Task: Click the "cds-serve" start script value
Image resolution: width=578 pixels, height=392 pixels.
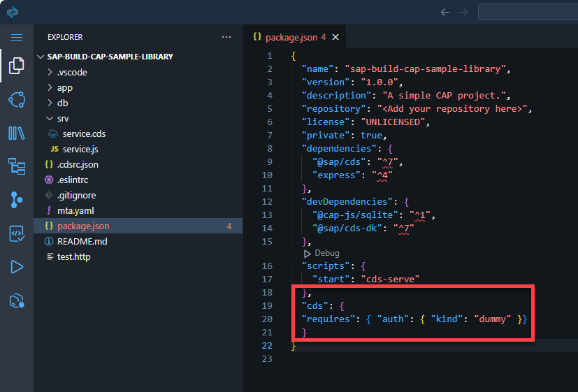Action: coord(391,280)
